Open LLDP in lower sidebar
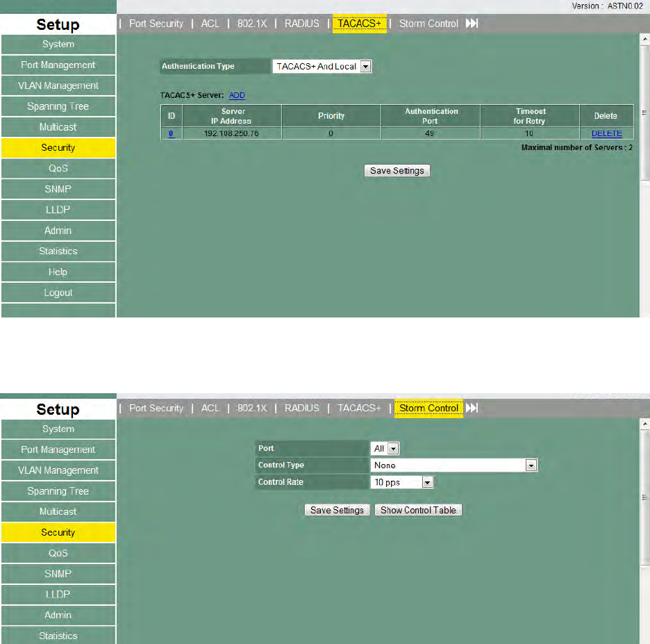 58,595
